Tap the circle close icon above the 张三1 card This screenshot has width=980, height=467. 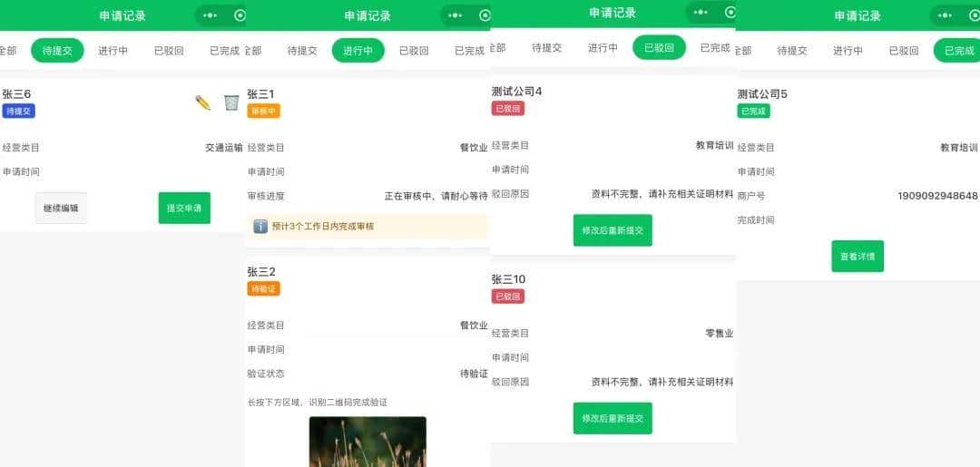coord(485,15)
